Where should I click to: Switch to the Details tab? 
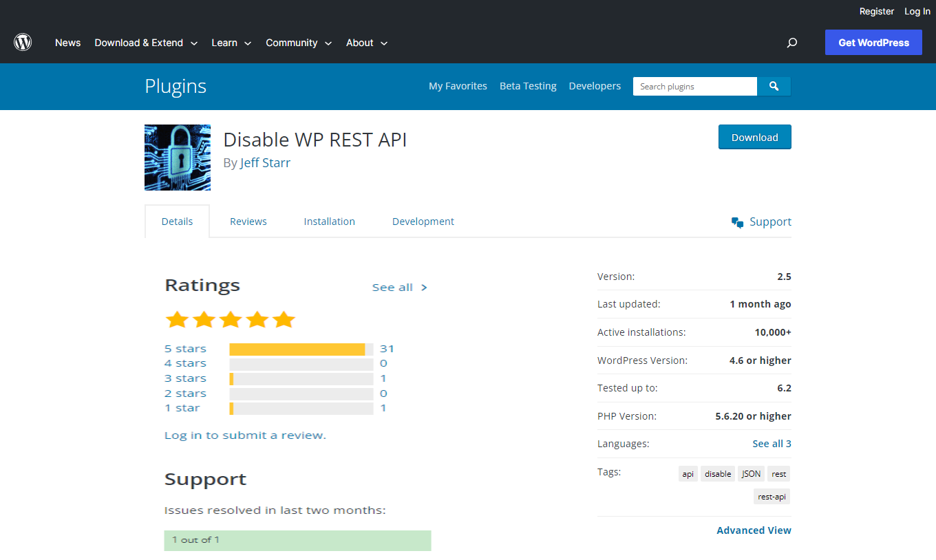[x=177, y=222]
